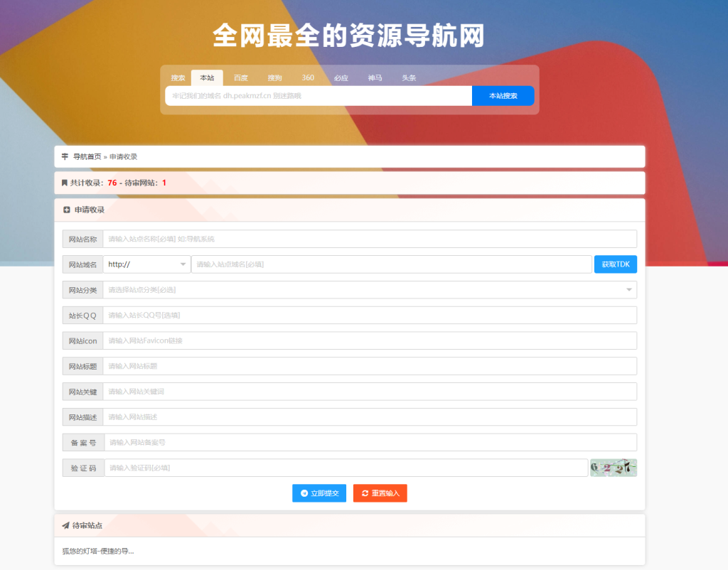Image resolution: width=728 pixels, height=570 pixels.
Task: Refresh the captcha verification image
Action: click(x=614, y=468)
